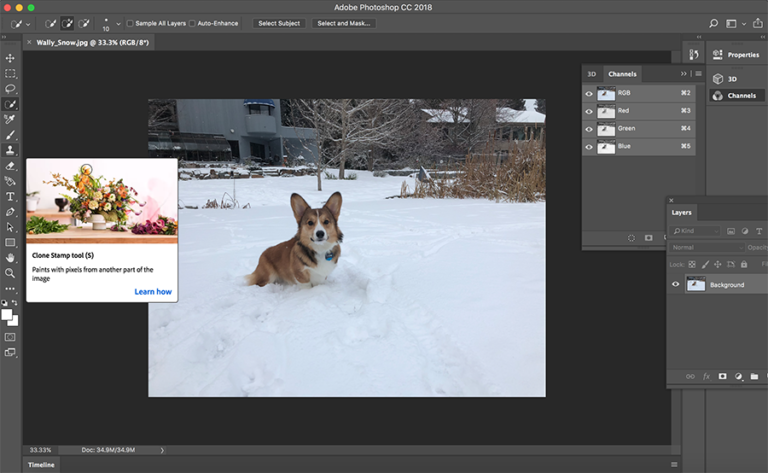Hide the Background layer eye
Viewport: 768px width, 473px height.
(x=675, y=284)
